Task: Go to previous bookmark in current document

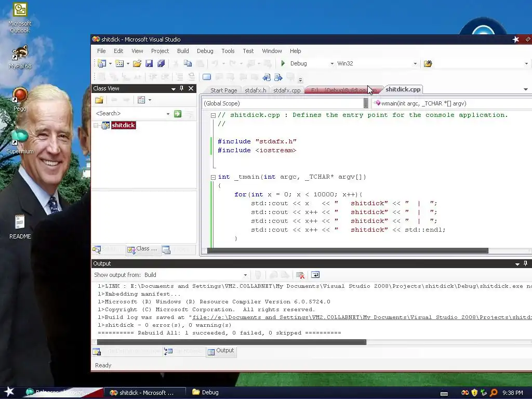Action: tap(267, 77)
